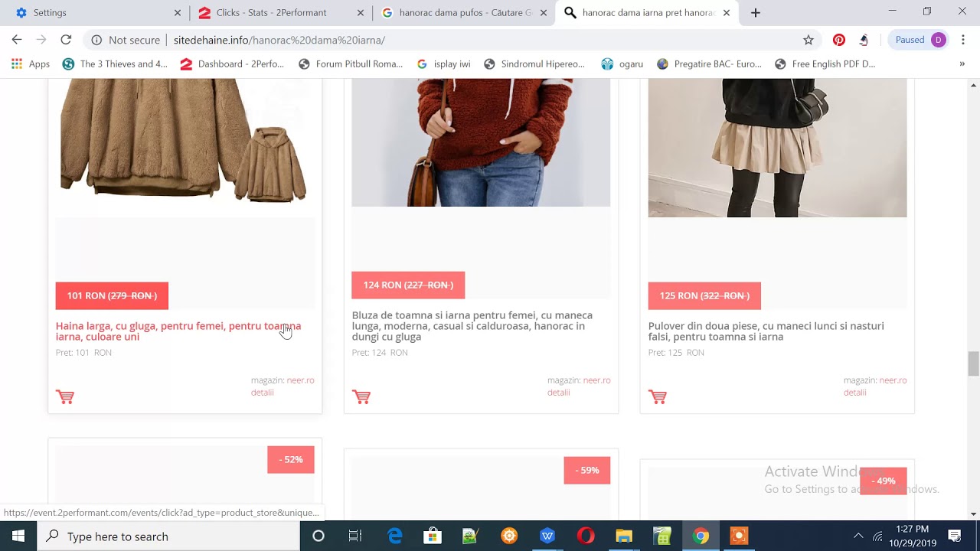Open the notification center icon

pos(955,536)
